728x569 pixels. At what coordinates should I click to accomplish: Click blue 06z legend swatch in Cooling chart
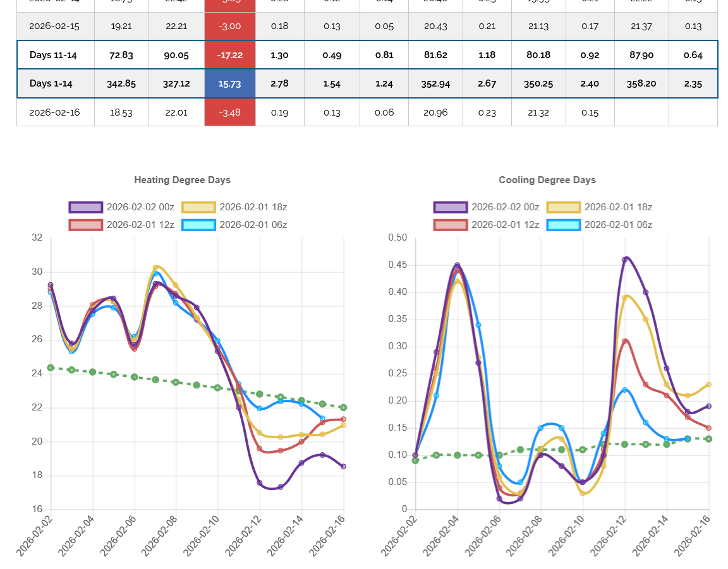(x=563, y=225)
